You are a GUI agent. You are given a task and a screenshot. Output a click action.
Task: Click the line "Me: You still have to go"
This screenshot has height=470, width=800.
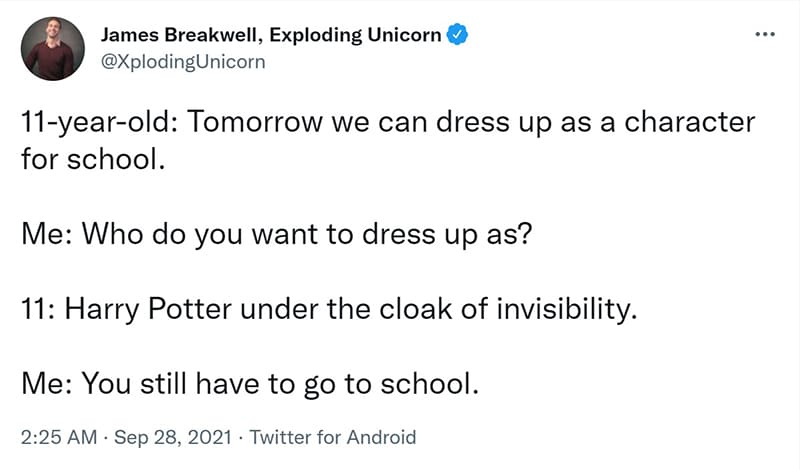250,384
